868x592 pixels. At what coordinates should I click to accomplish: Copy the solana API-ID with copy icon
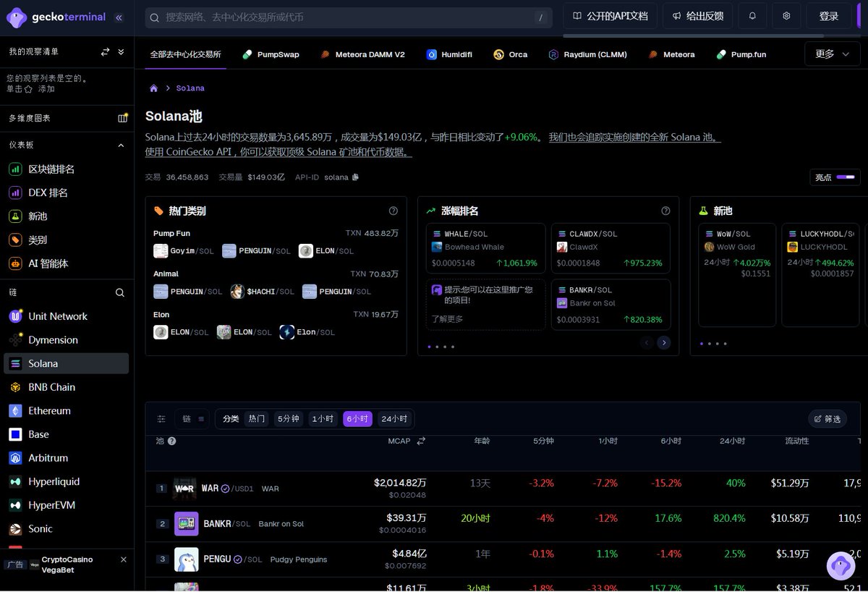coord(355,177)
